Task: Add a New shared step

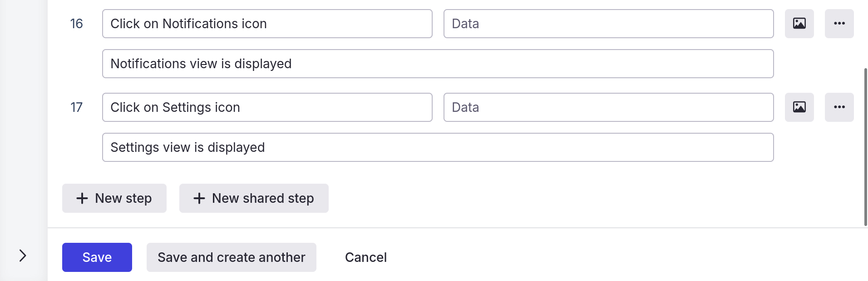Action: [254, 198]
